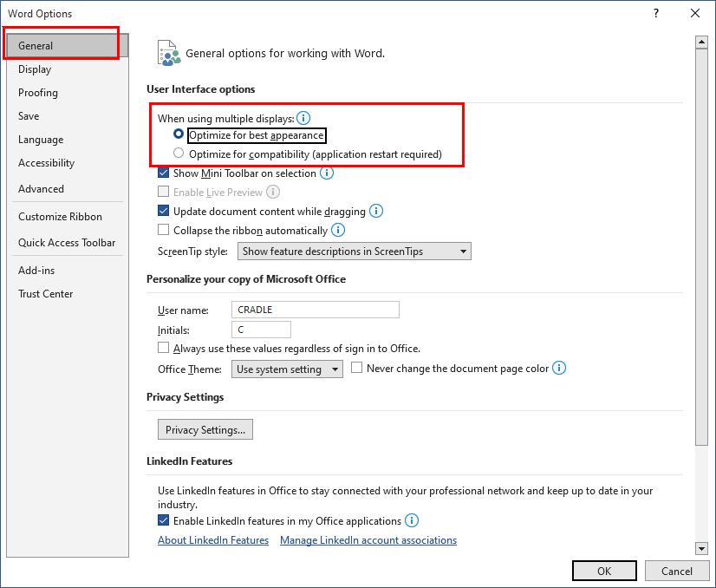
Task: Check Always use these values regardless of sign in
Action: coord(164,348)
